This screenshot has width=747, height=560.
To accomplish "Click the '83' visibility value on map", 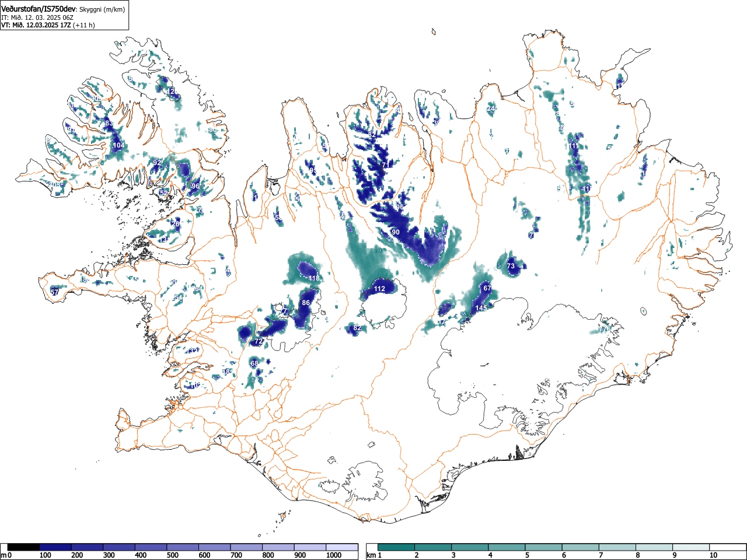I will tap(109, 124).
